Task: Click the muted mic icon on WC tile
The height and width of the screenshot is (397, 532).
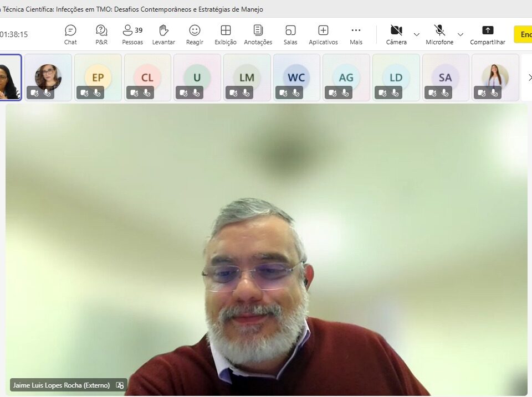Action: [x=296, y=92]
